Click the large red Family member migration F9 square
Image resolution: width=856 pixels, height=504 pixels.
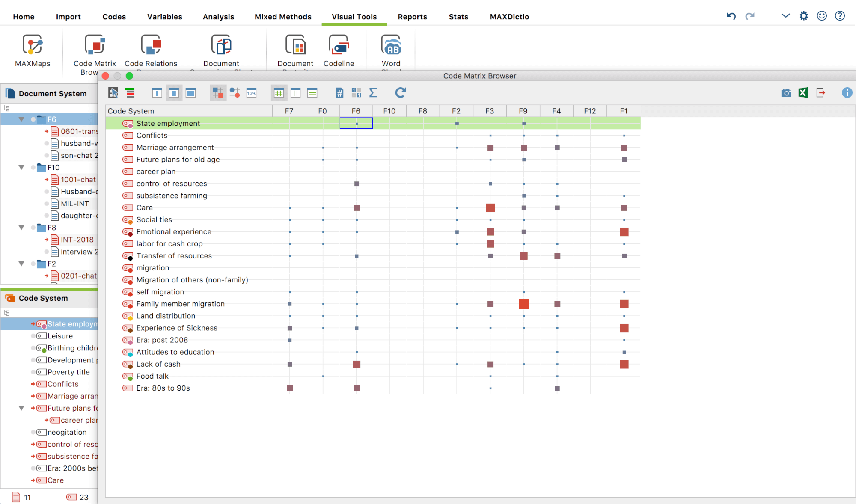[524, 304]
